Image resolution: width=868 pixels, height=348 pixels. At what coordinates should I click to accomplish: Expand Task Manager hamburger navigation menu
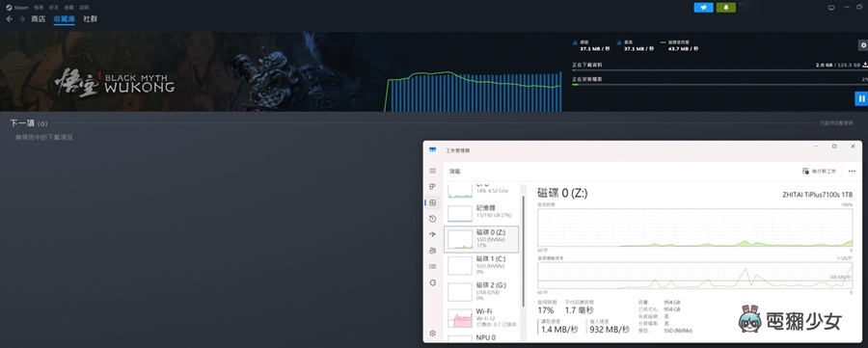click(x=433, y=171)
